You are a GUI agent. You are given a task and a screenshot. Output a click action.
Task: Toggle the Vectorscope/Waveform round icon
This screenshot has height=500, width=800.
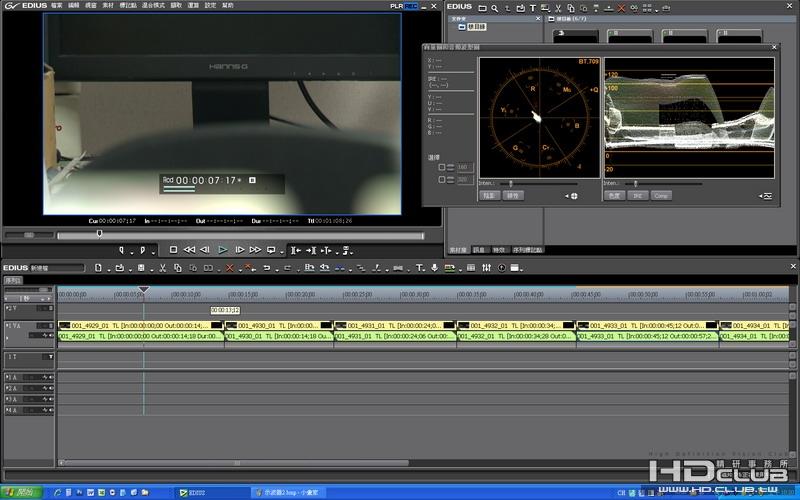click(x=502, y=268)
